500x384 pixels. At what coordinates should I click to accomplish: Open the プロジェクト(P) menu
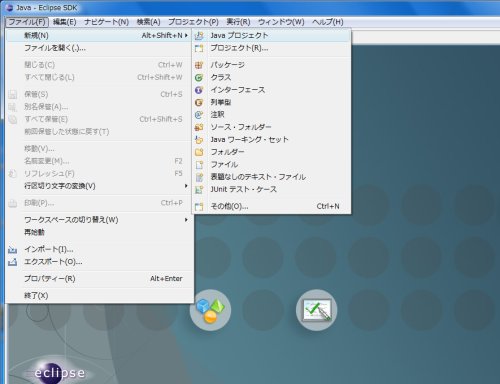point(193,22)
